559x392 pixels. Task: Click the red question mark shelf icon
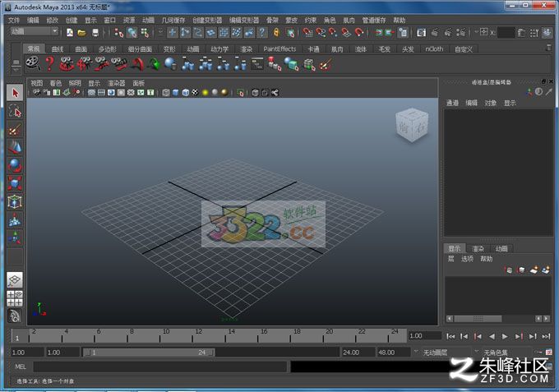tap(49, 64)
